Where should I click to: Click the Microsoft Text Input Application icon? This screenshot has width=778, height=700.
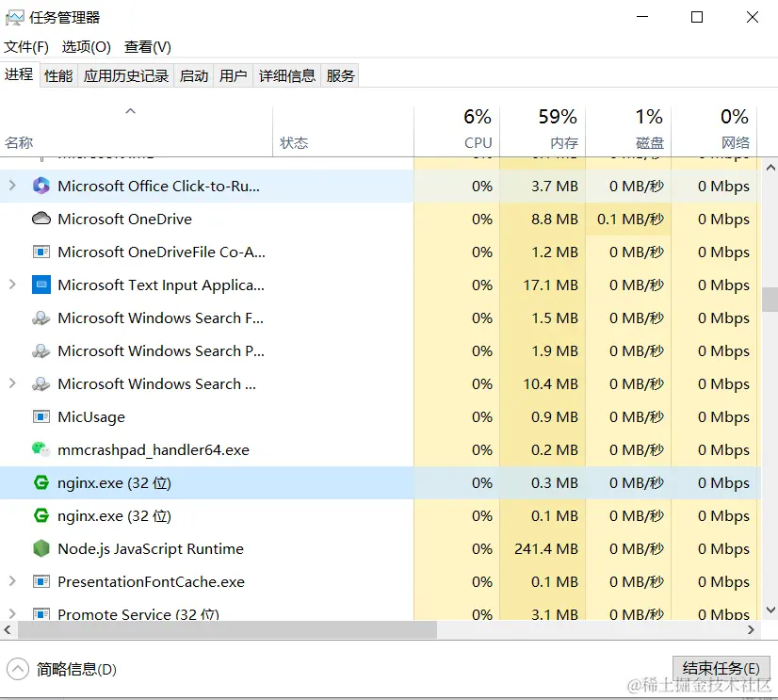point(41,285)
